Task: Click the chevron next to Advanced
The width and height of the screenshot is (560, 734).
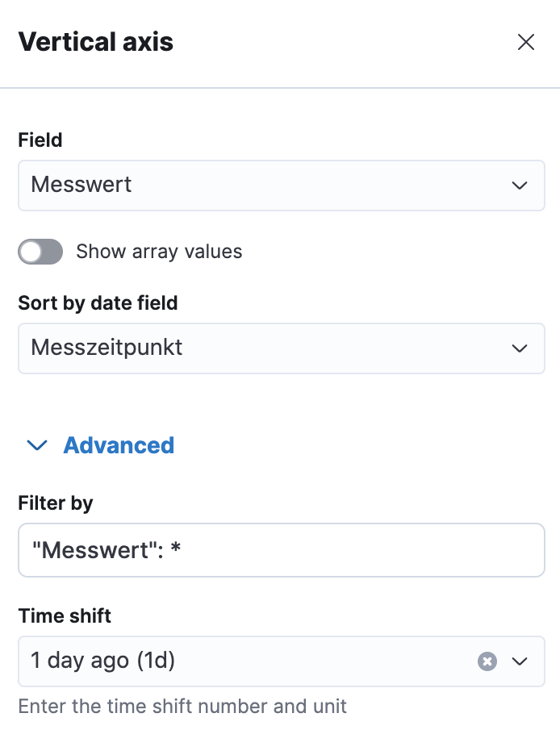Action: (37, 444)
